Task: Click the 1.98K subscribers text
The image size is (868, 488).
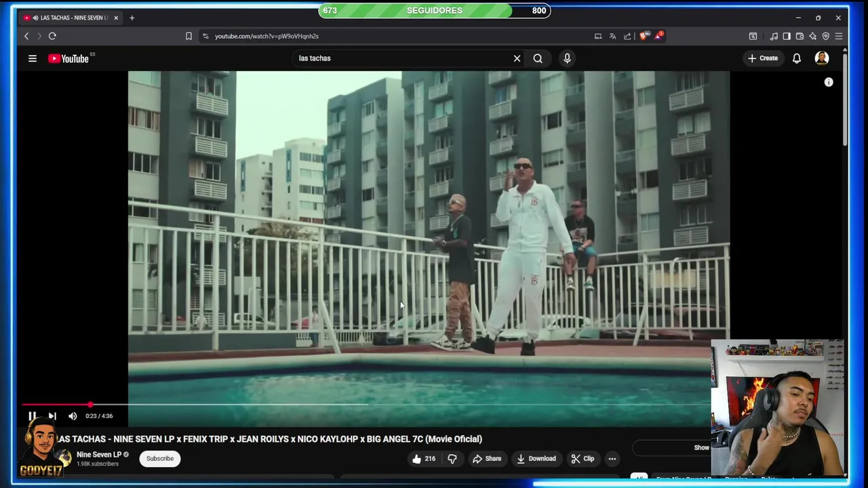Action: point(98,464)
